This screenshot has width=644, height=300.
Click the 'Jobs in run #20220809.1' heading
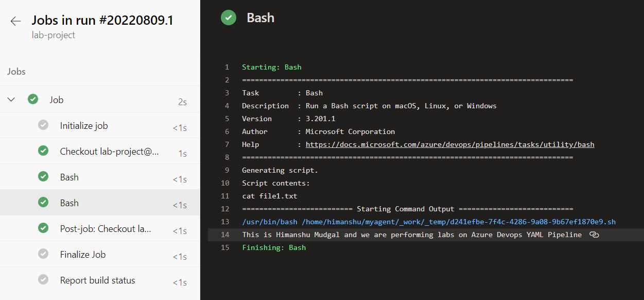click(102, 20)
